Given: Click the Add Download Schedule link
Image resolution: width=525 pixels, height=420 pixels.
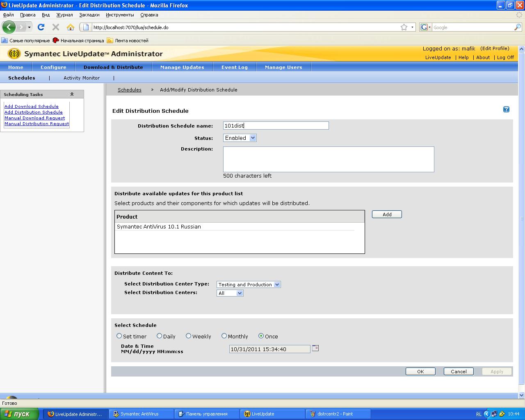Looking at the screenshot, I should [x=32, y=106].
